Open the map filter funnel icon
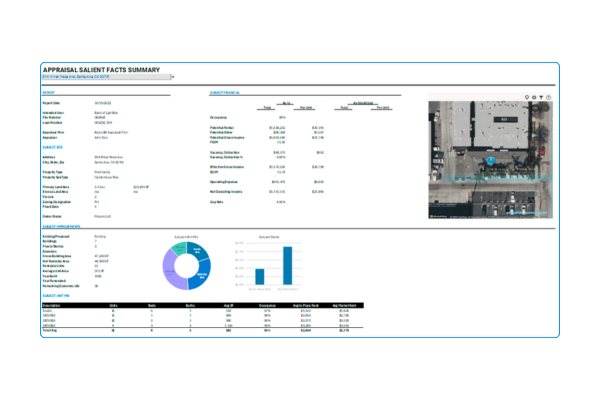Viewport: 600px width, 400px height. (x=542, y=97)
